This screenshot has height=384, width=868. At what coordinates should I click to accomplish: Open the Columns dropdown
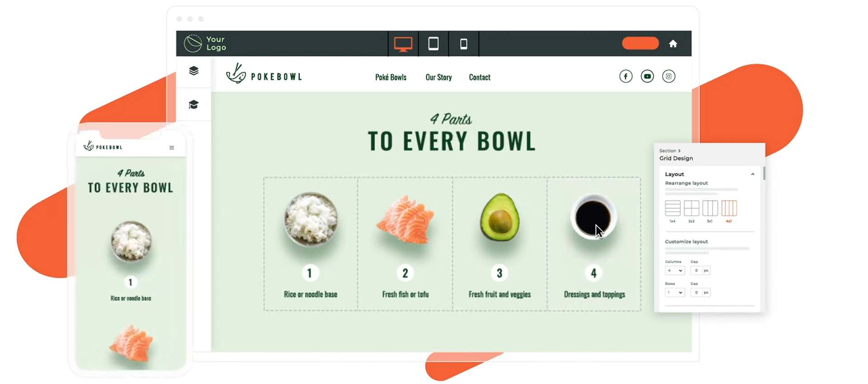[675, 271]
